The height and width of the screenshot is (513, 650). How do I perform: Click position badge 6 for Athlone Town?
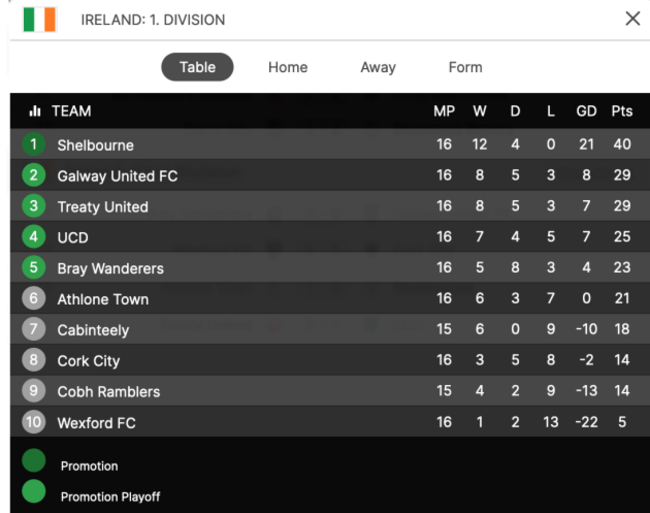34,298
